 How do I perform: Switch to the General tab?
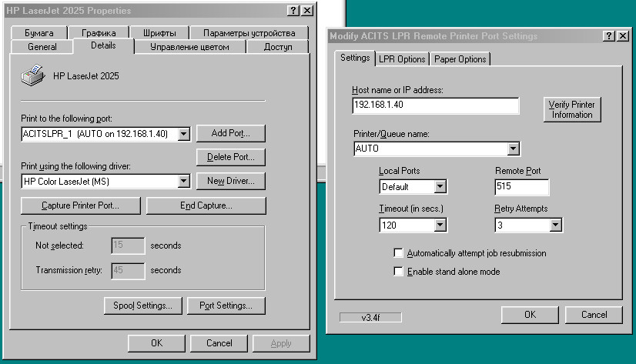tap(42, 47)
